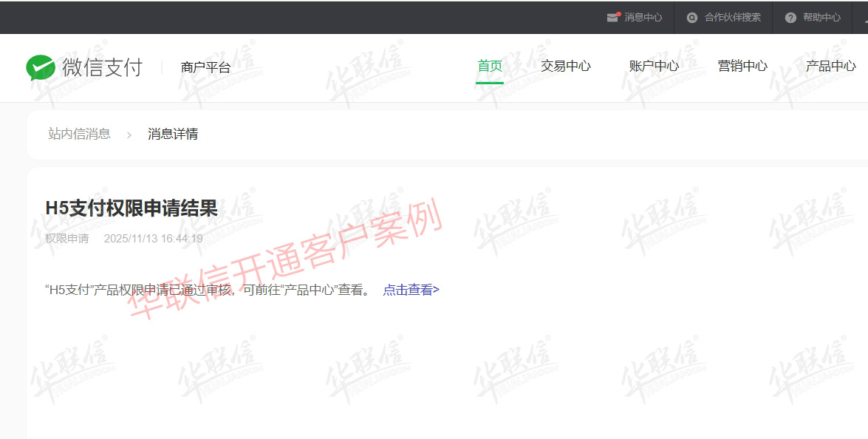Screen dimensions: 868x439
Task: Select the 营销中心 navigation tab
Action: [742, 66]
